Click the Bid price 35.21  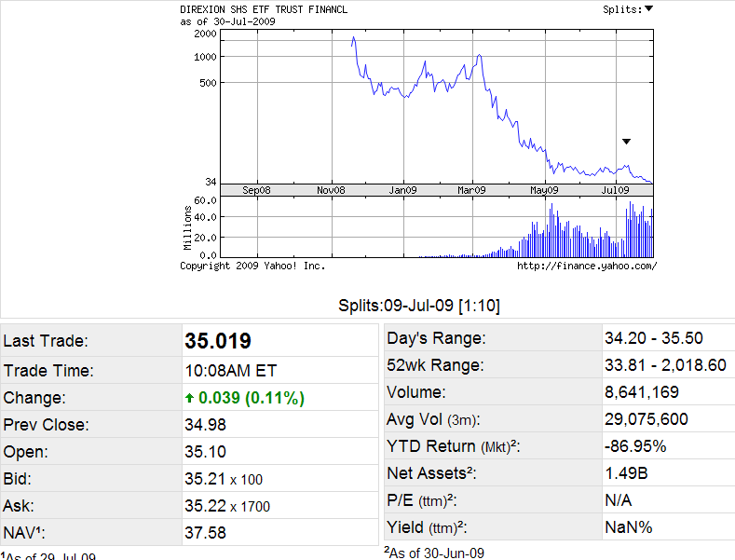(205, 479)
